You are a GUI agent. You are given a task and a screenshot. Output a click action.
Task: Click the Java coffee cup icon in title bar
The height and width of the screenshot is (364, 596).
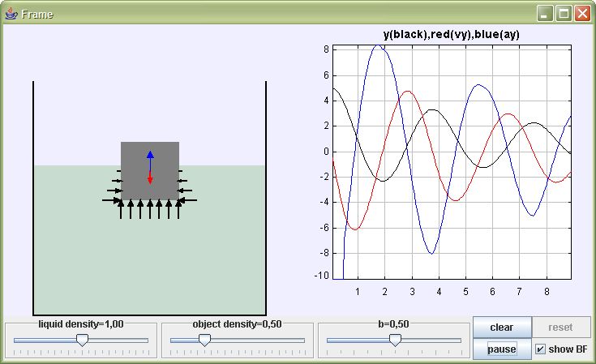11,14
